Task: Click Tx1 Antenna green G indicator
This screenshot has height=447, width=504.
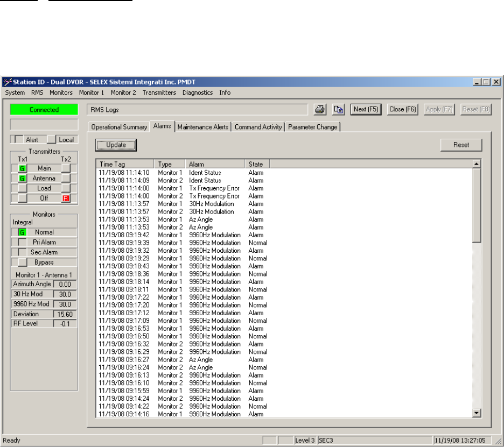Action: 22,178
